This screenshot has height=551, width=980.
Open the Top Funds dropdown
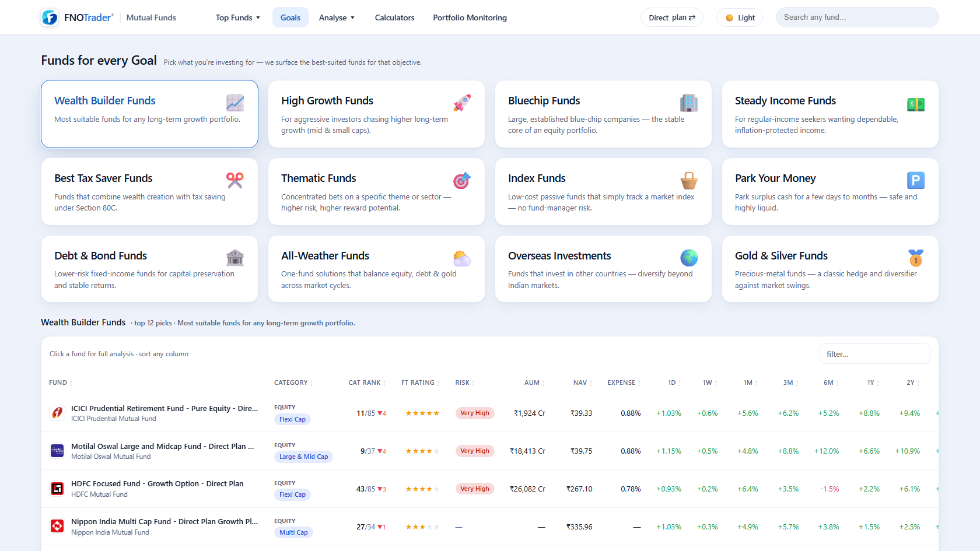(238, 17)
